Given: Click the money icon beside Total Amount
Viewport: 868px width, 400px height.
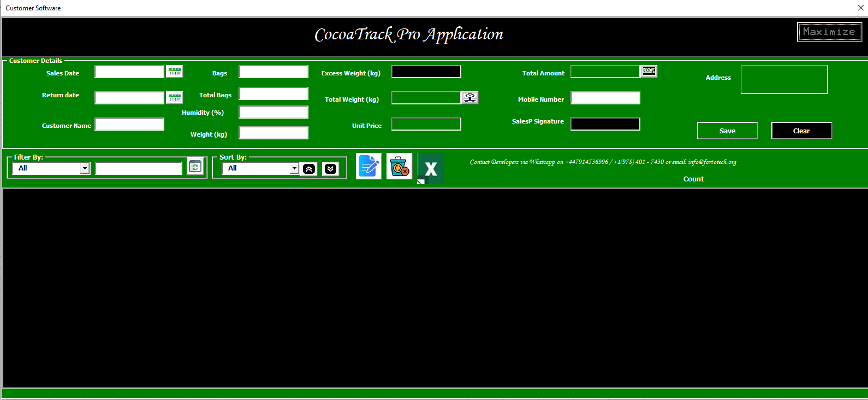Looking at the screenshot, I should (649, 72).
